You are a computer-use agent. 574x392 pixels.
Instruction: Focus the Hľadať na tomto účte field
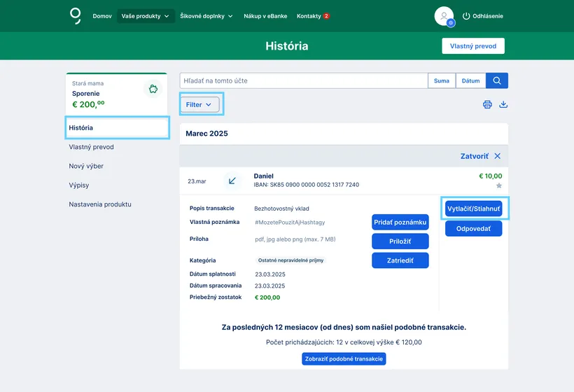tap(304, 80)
